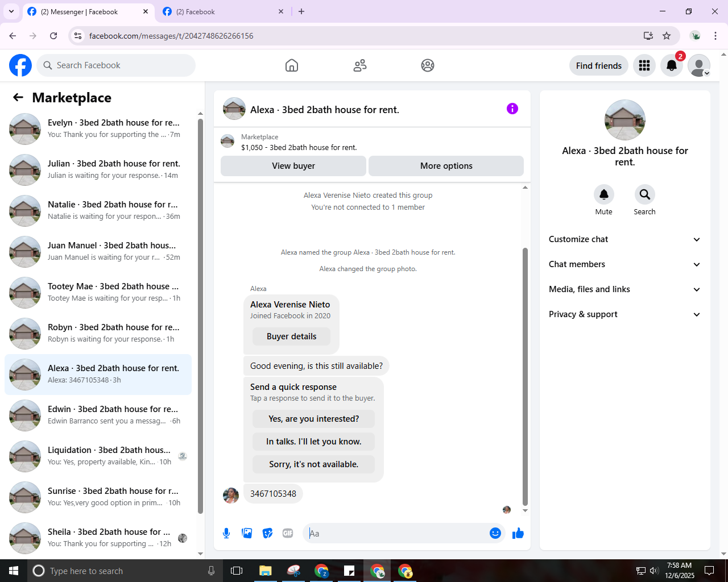The image size is (728, 582).
Task: Focus the Search Facebook field
Action: (116, 65)
